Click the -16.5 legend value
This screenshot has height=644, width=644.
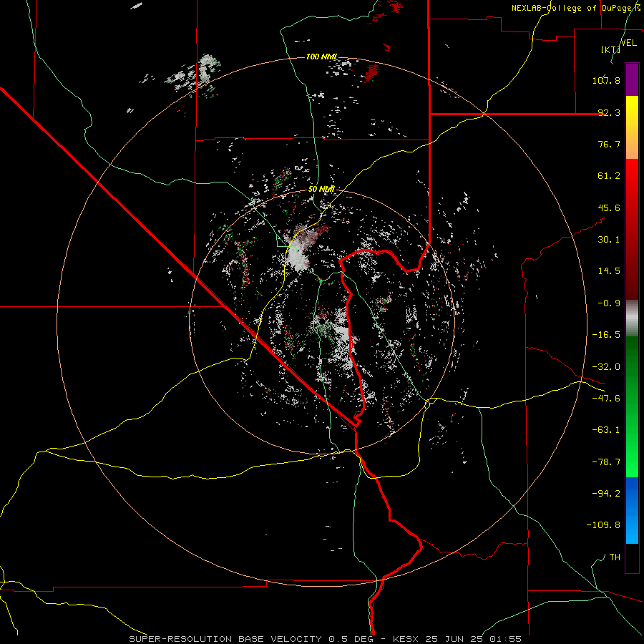(606, 335)
